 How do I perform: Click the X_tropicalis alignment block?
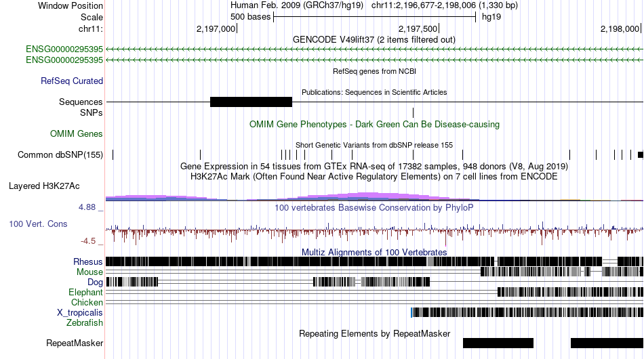pos(527,313)
